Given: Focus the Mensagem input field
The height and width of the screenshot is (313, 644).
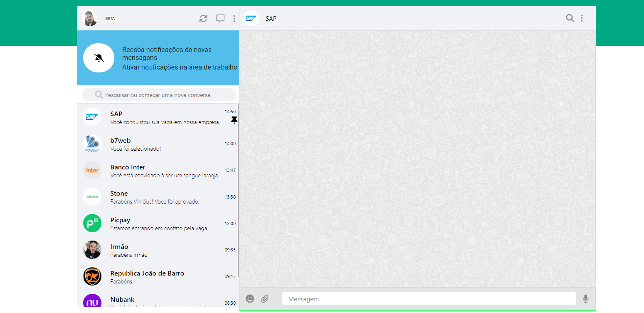Looking at the screenshot, I should tap(429, 299).
